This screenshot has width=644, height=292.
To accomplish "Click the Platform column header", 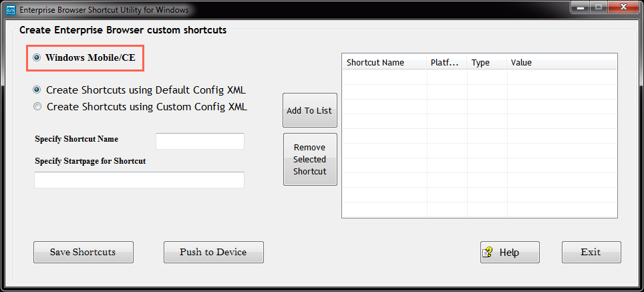I will [447, 62].
